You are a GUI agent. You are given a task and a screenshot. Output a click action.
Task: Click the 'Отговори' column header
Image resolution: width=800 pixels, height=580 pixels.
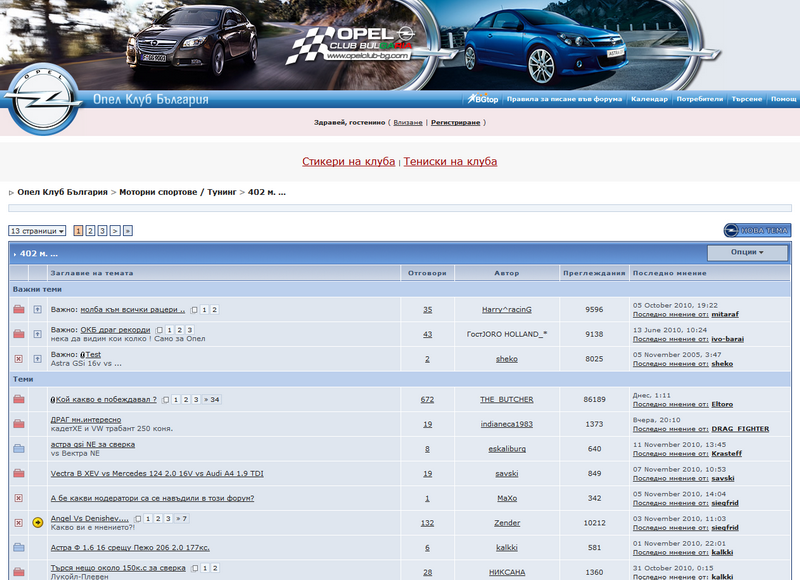click(427, 273)
